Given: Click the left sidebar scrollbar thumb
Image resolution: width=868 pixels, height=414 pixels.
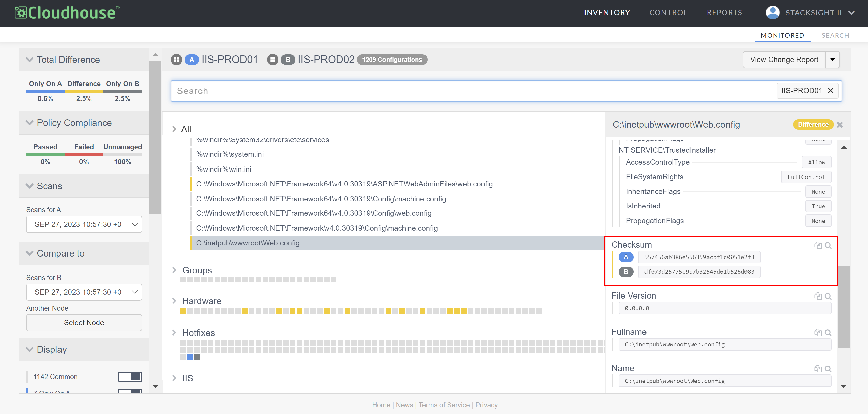Looking at the screenshot, I should [155, 137].
